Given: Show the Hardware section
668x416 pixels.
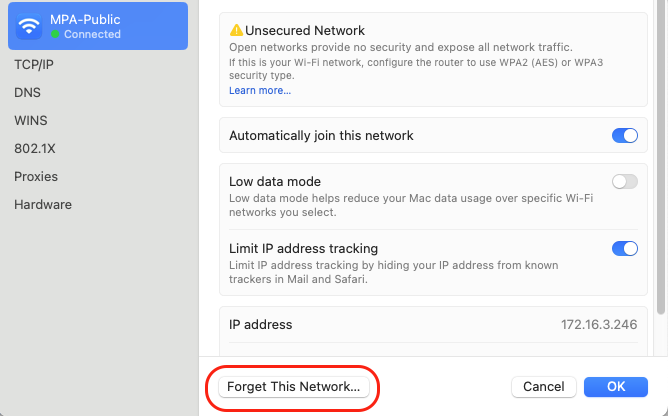Looking at the screenshot, I should tap(43, 204).
